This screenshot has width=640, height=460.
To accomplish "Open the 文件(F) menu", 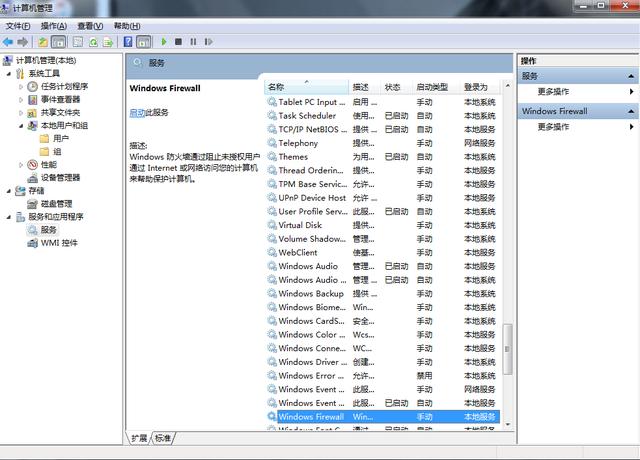I will click(x=18, y=26).
